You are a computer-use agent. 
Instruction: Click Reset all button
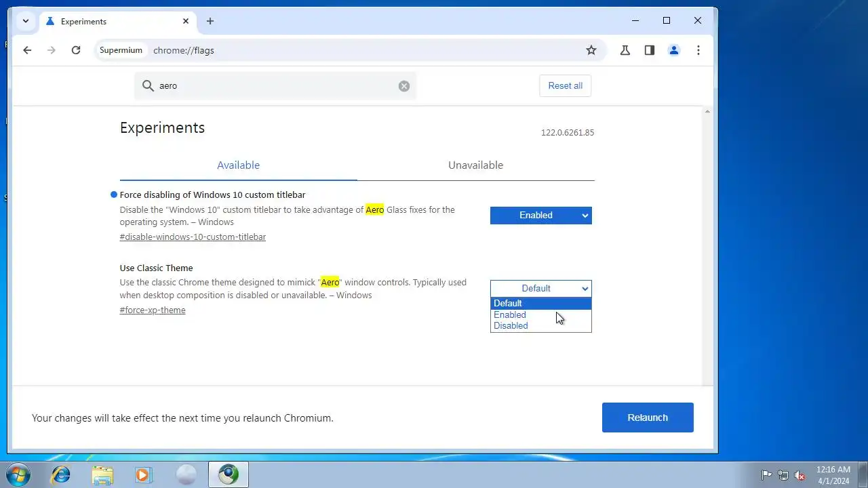(x=566, y=86)
